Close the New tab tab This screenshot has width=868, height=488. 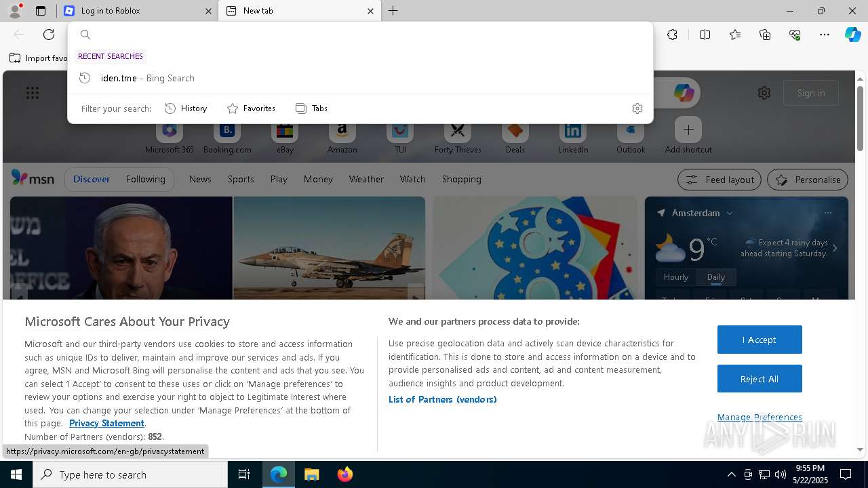370,11
